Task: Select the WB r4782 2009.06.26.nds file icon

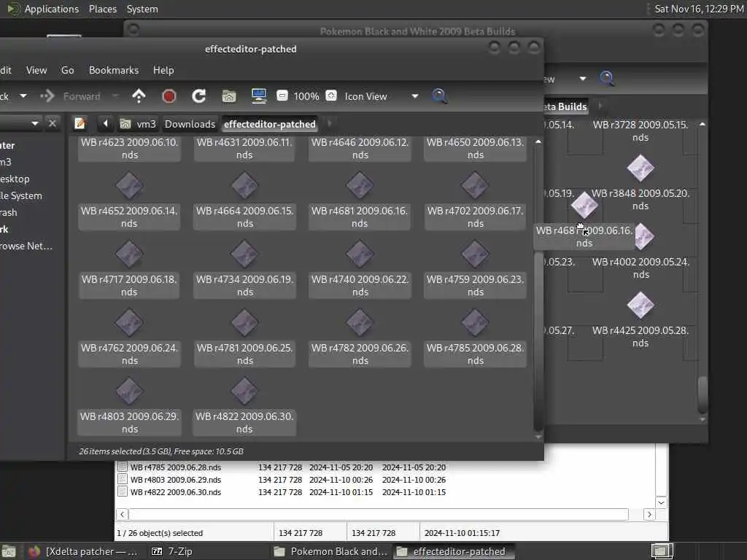Action: click(x=360, y=323)
